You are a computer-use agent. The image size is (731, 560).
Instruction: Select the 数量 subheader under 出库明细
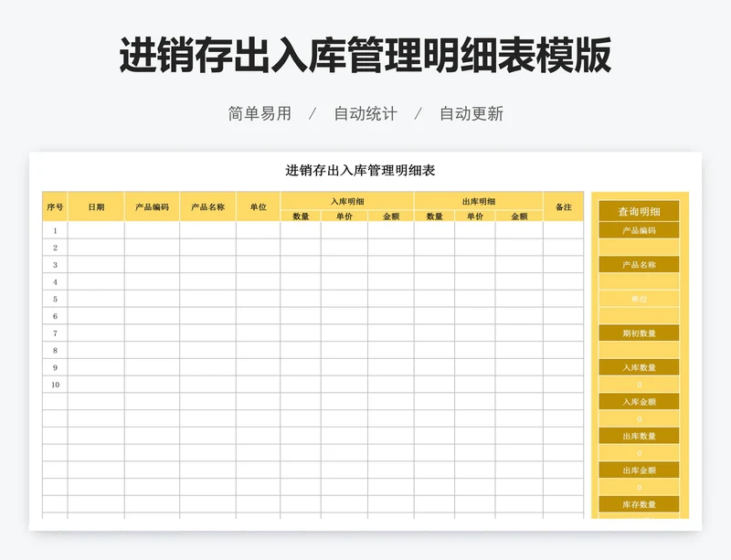click(x=435, y=216)
